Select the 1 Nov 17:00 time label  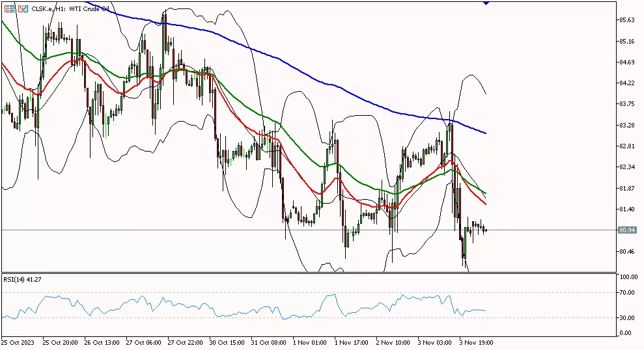pos(353,342)
